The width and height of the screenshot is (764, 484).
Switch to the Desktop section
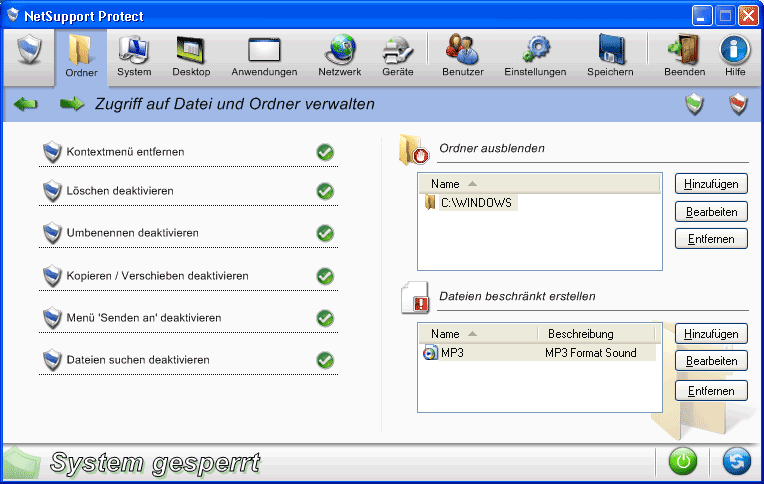(191, 56)
